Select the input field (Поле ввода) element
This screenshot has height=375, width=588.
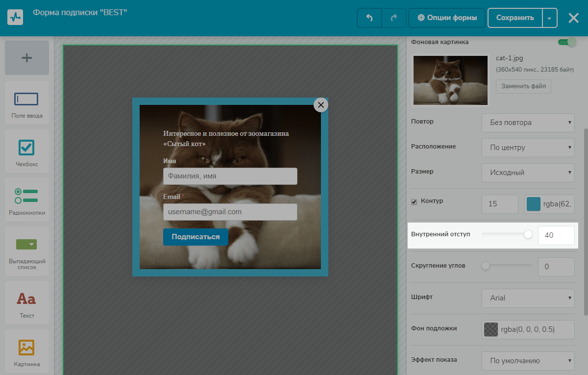pyautogui.click(x=27, y=103)
